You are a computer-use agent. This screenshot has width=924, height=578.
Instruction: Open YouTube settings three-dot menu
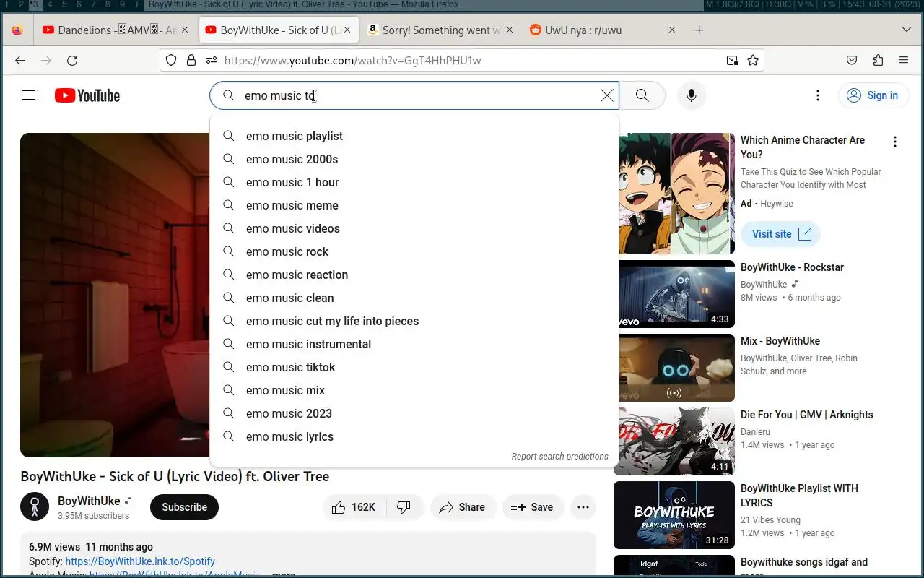[817, 95]
